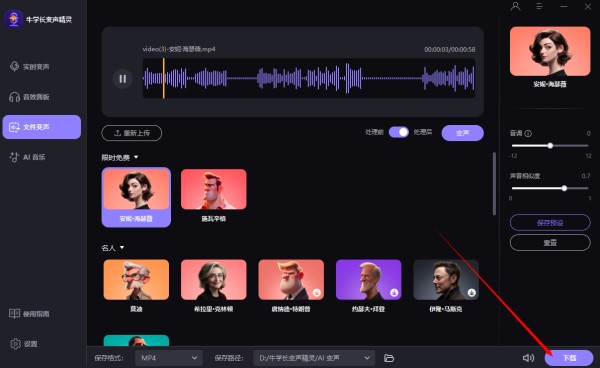Open the sound-effect board tab with the headphone icon

42,97
